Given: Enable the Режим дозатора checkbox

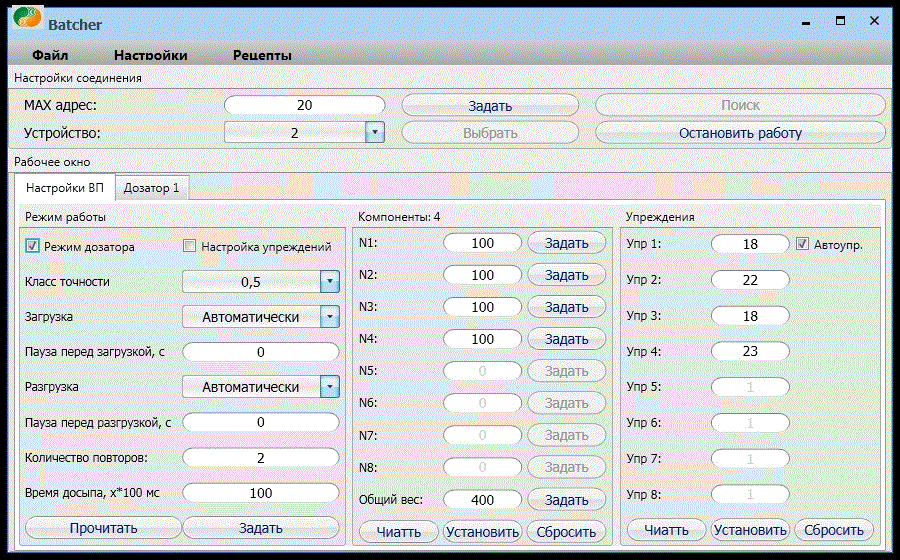Looking at the screenshot, I should click(31, 246).
